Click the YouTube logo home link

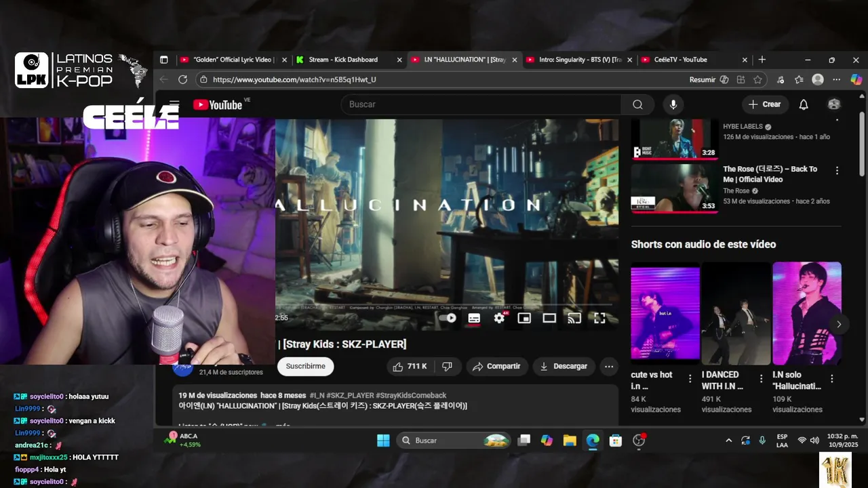click(x=217, y=104)
